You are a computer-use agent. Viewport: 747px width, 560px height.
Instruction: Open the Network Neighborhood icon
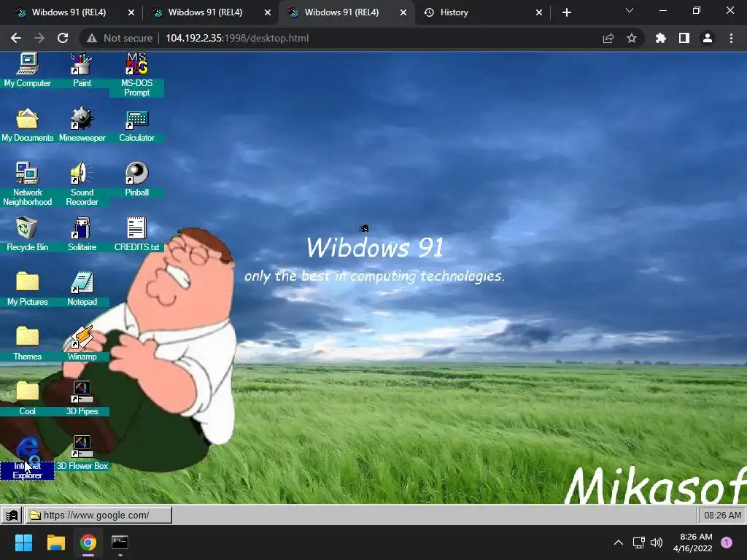tap(27, 184)
